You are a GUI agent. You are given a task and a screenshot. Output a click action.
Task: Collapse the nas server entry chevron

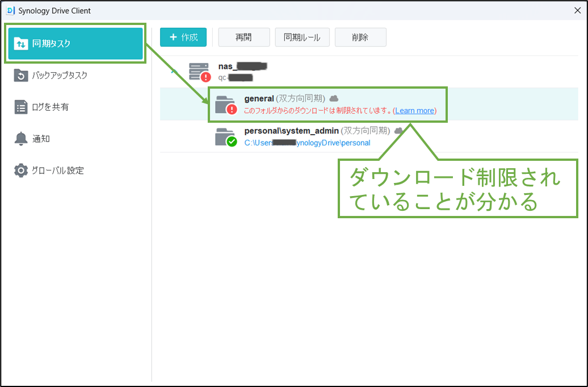pyautogui.click(x=174, y=70)
